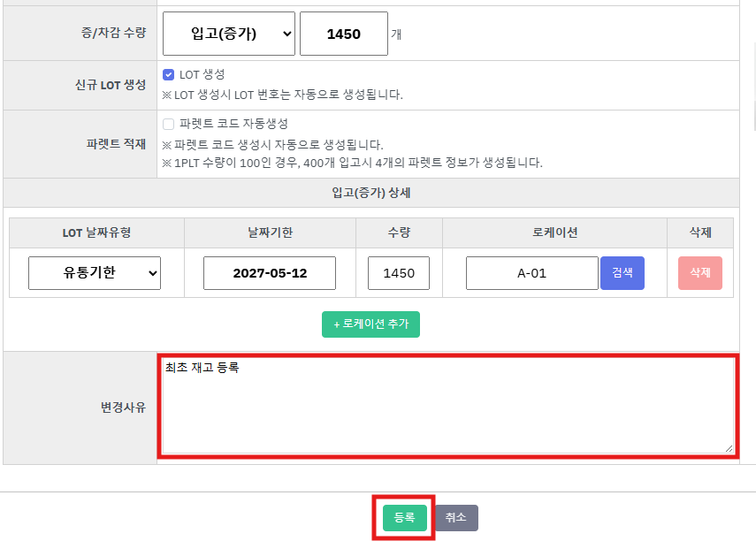
Task: Click the 파렛트 코드 자동생성 label text
Action: click(x=233, y=125)
